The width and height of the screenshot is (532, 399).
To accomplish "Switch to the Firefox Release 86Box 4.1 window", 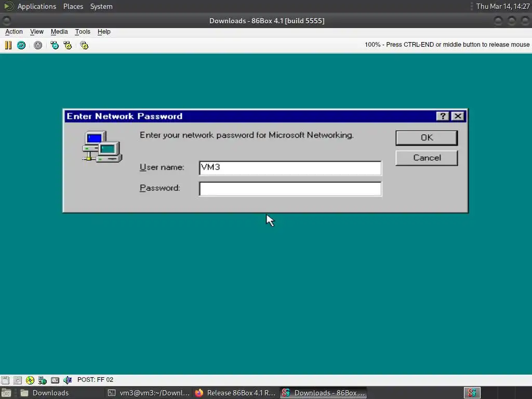I will [235, 393].
